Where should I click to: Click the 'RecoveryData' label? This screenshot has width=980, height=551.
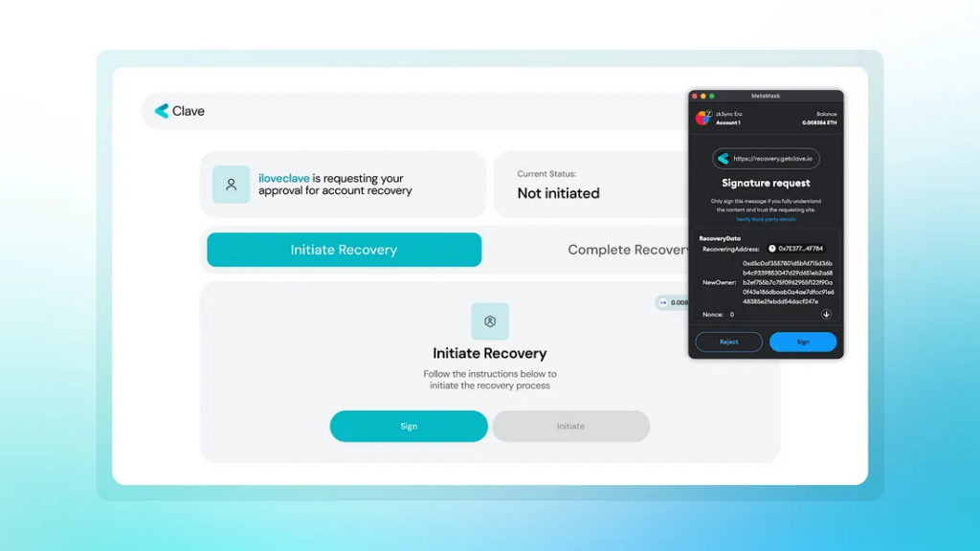pyautogui.click(x=720, y=238)
